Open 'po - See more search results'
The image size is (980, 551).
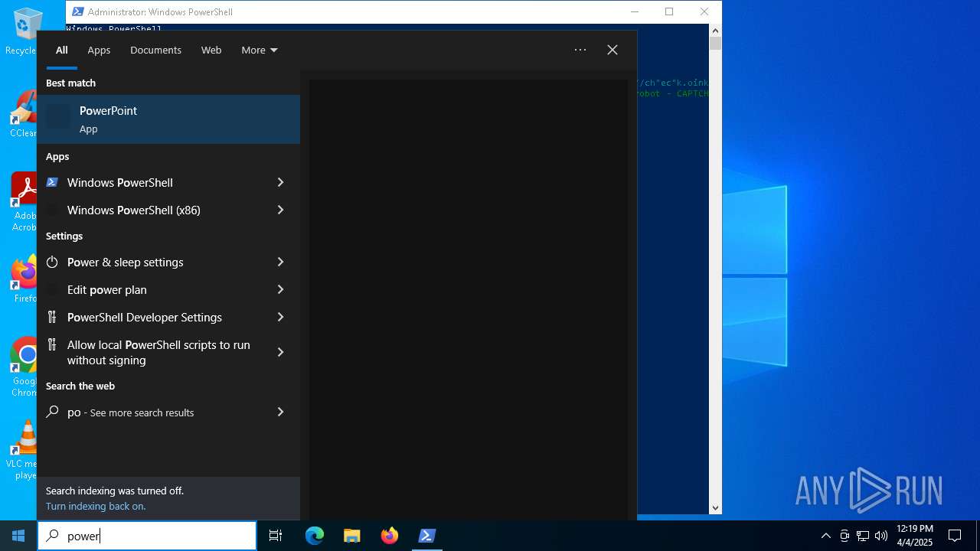pyautogui.click(x=149, y=412)
